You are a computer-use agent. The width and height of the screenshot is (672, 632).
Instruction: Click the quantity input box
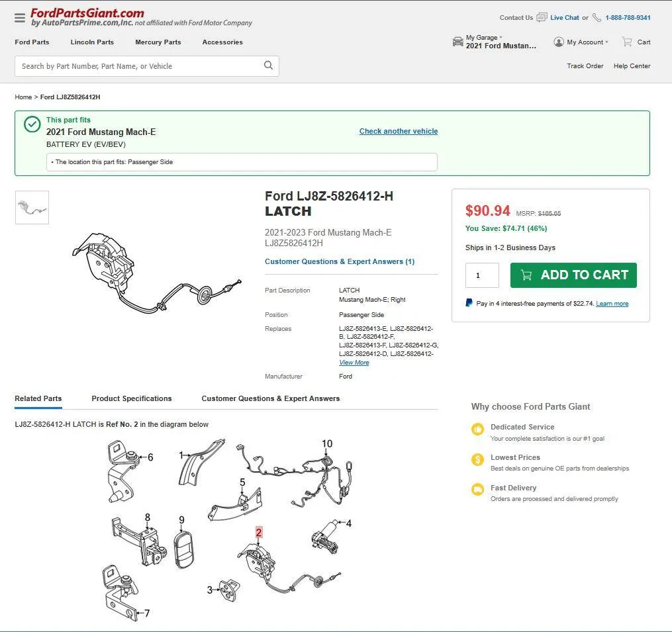click(482, 275)
